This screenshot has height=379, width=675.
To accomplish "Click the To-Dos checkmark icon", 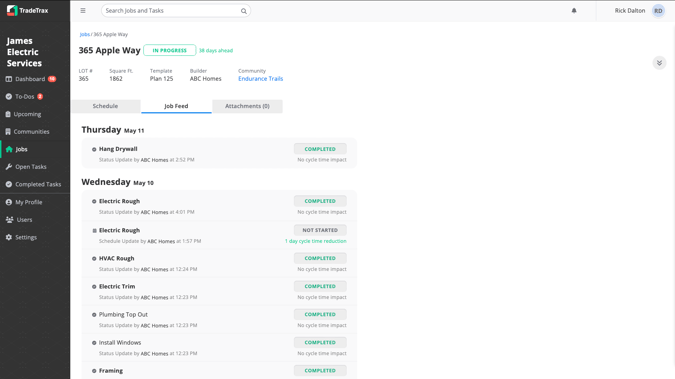I will 9,96.
